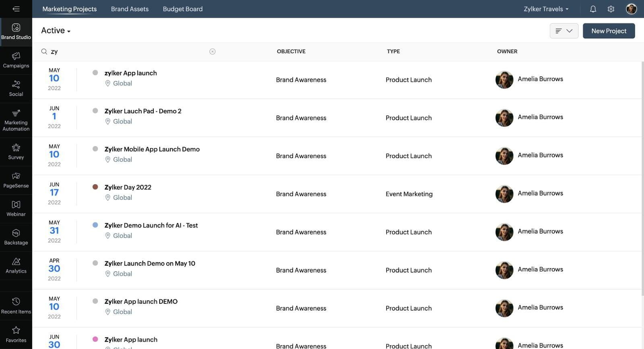
Task: Click location pin under Zylker Day 2022
Action: pyautogui.click(x=108, y=197)
